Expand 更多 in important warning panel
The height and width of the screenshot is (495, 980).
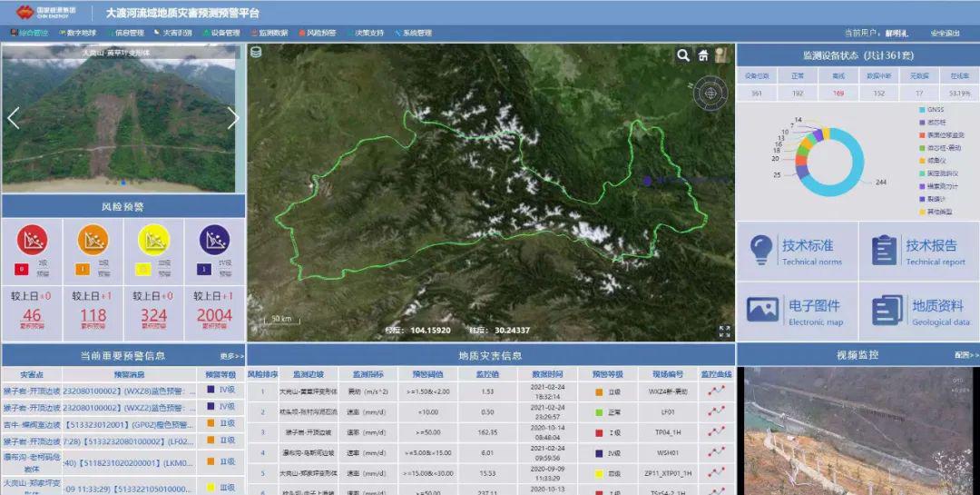pos(231,356)
